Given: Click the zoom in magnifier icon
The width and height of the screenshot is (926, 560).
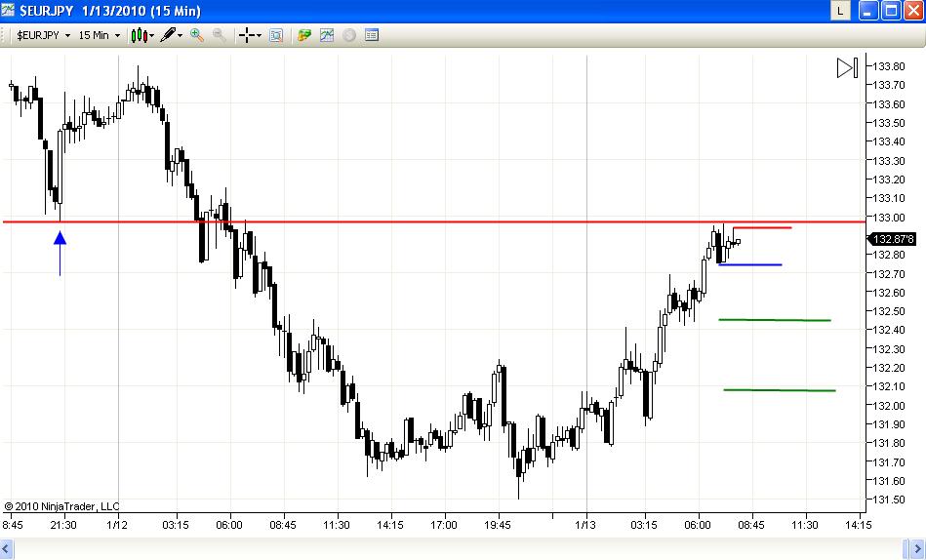Looking at the screenshot, I should (x=197, y=35).
